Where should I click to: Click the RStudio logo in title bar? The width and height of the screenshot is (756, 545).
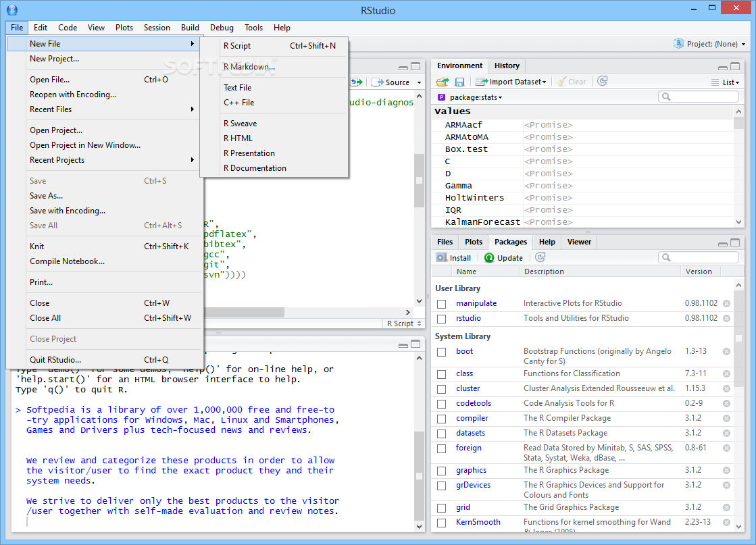pyautogui.click(x=12, y=9)
